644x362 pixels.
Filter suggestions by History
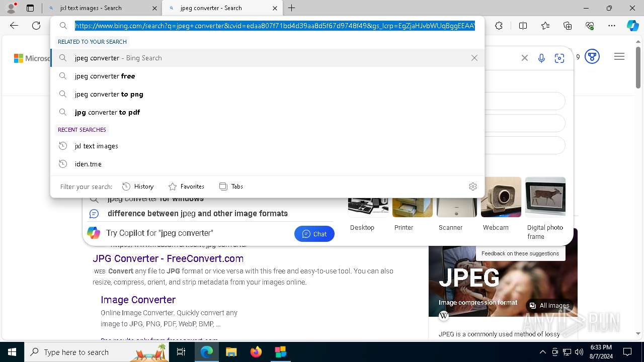pyautogui.click(x=138, y=187)
